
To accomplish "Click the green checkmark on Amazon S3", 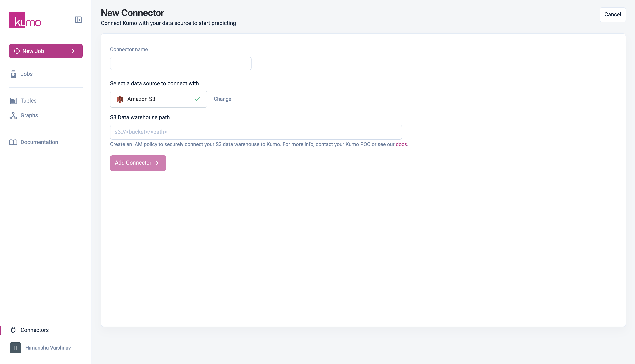I will tap(197, 99).
